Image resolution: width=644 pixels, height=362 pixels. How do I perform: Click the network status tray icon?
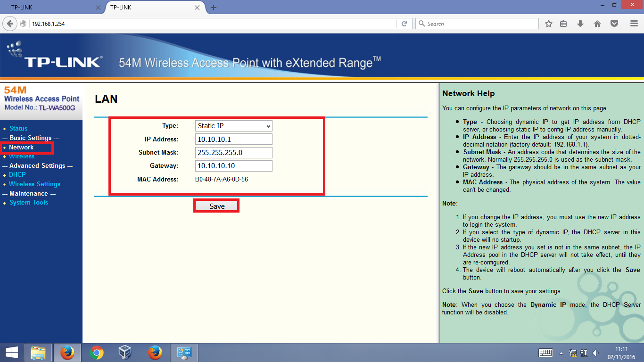pos(573,353)
